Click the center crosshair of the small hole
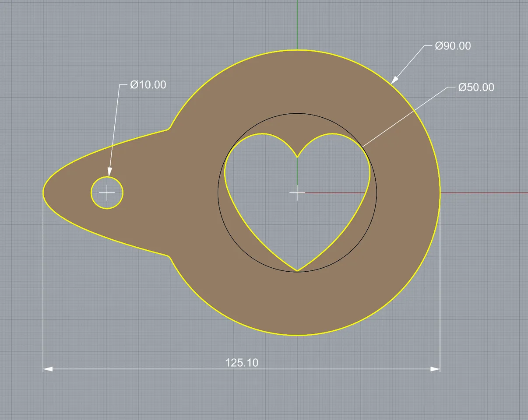This screenshot has width=528, height=420. 107,192
